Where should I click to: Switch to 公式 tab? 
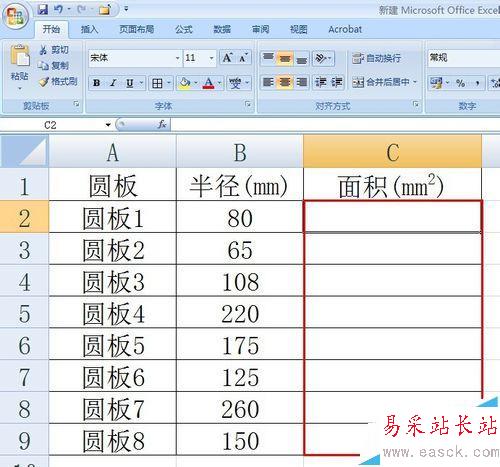pyautogui.click(x=184, y=29)
